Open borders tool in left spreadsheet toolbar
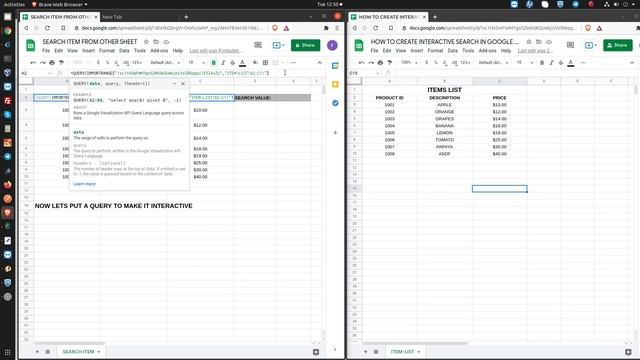The image size is (640, 360). point(265,62)
